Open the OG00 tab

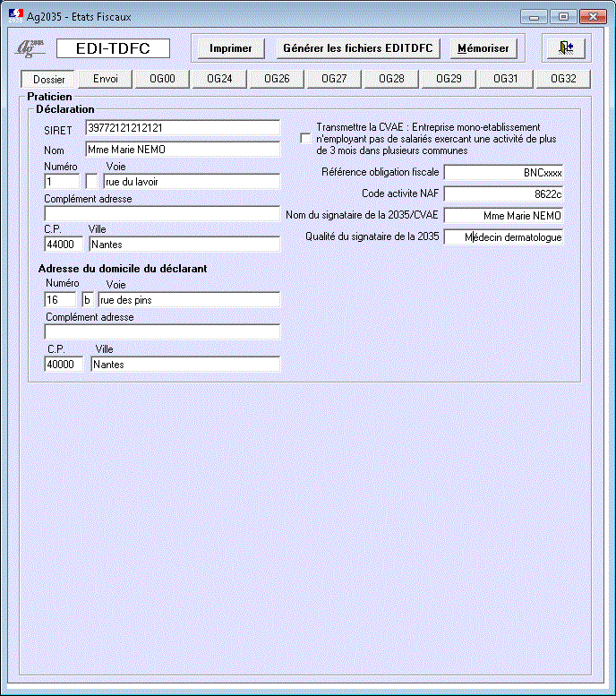click(162, 79)
